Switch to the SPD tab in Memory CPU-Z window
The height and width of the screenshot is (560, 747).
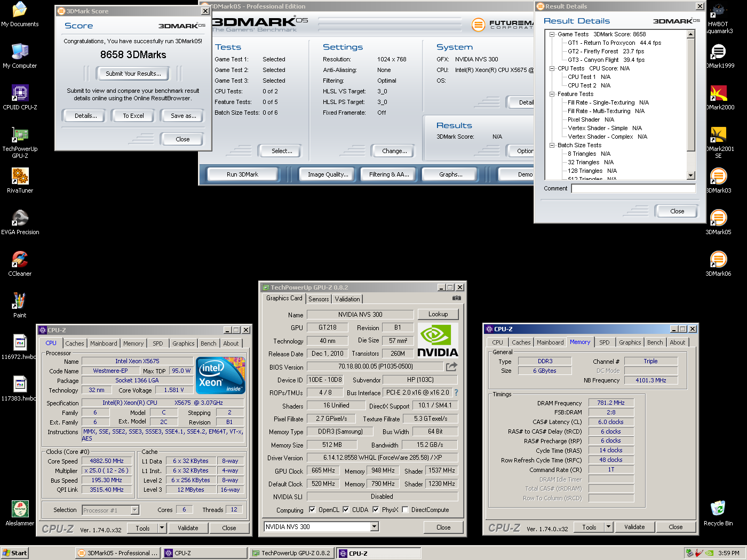(604, 342)
